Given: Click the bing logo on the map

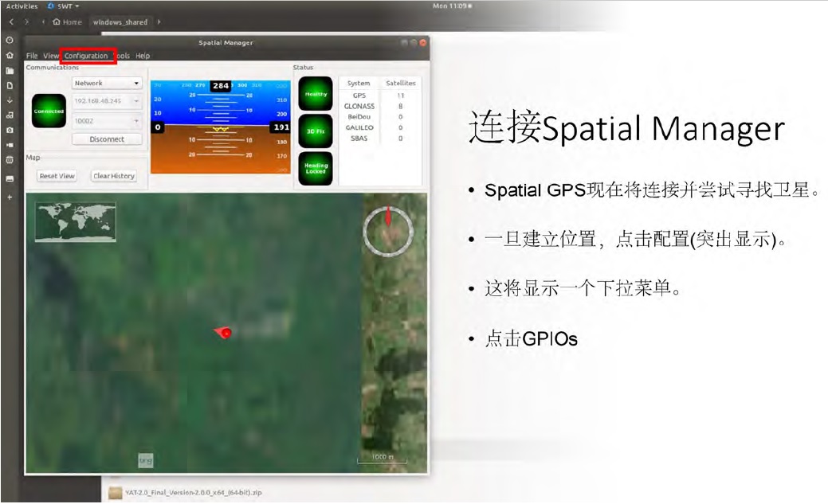Looking at the screenshot, I should (x=145, y=460).
